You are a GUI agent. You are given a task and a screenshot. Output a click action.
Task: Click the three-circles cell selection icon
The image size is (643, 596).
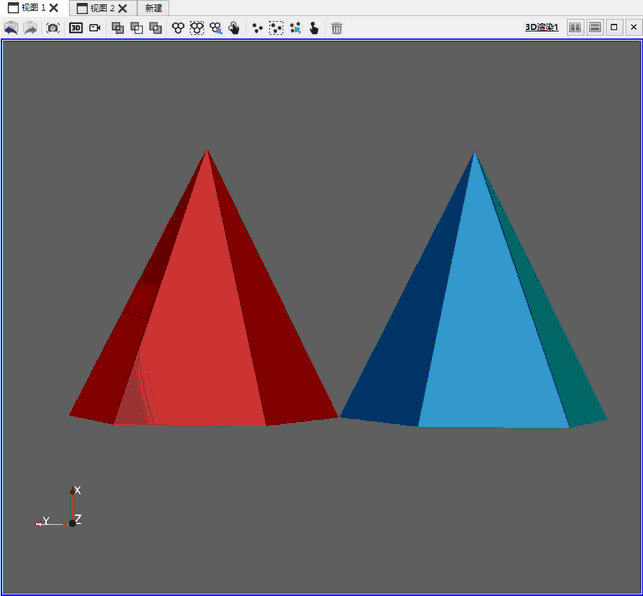(178, 28)
